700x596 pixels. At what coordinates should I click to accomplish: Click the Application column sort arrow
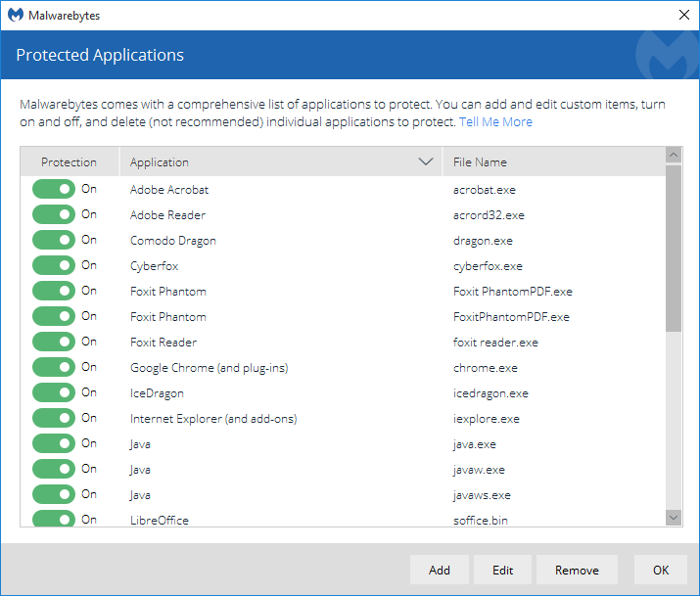pyautogui.click(x=426, y=161)
